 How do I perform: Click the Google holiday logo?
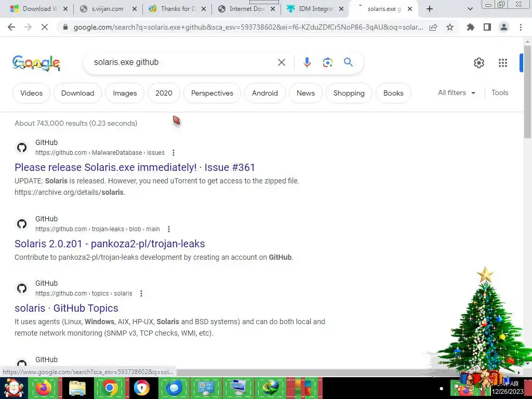pos(36,63)
